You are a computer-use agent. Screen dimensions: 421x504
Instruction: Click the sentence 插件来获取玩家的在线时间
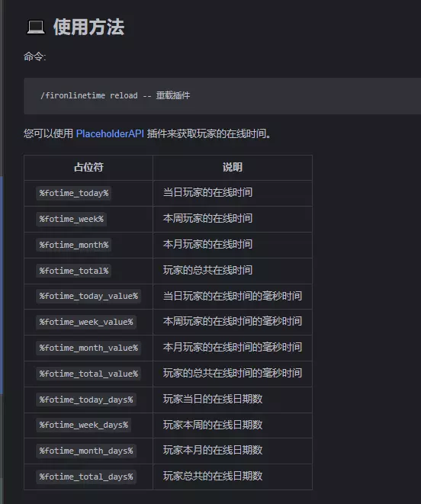[208, 133]
